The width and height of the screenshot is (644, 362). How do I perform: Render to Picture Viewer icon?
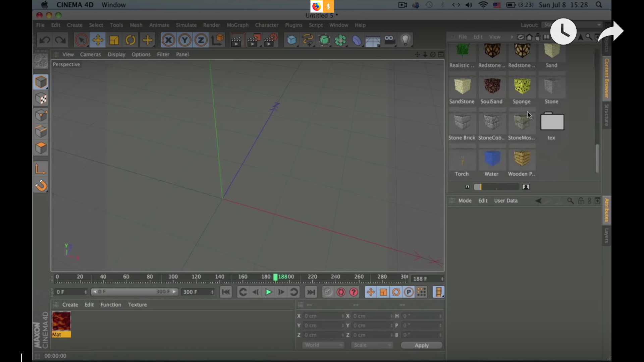[x=254, y=40]
